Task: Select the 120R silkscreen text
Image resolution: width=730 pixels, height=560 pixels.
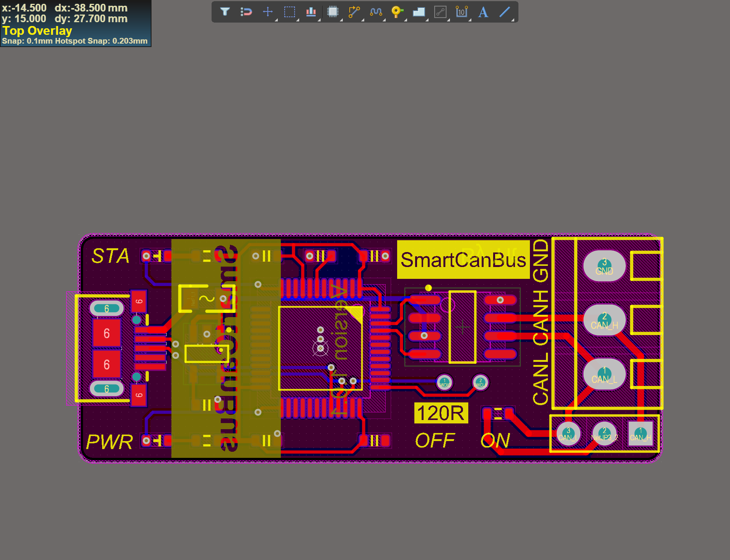Action: 441,413
